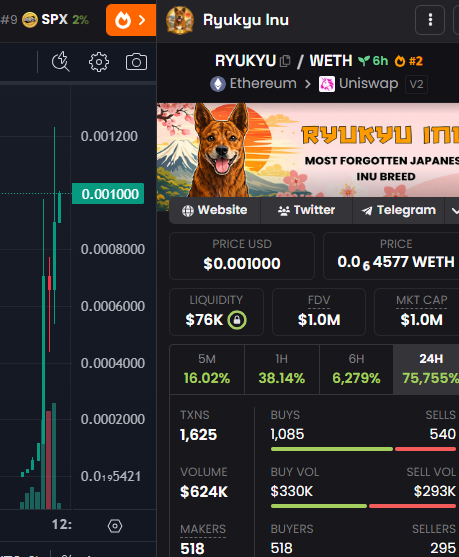Image resolution: width=459 pixels, height=557 pixels.
Task: Click the Ryukyu Inu banner image
Action: pos(308,150)
